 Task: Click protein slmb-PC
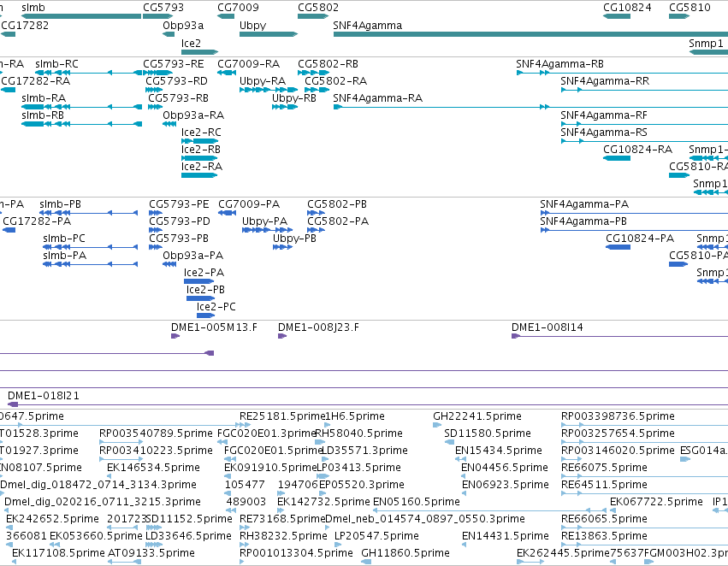pos(90,247)
